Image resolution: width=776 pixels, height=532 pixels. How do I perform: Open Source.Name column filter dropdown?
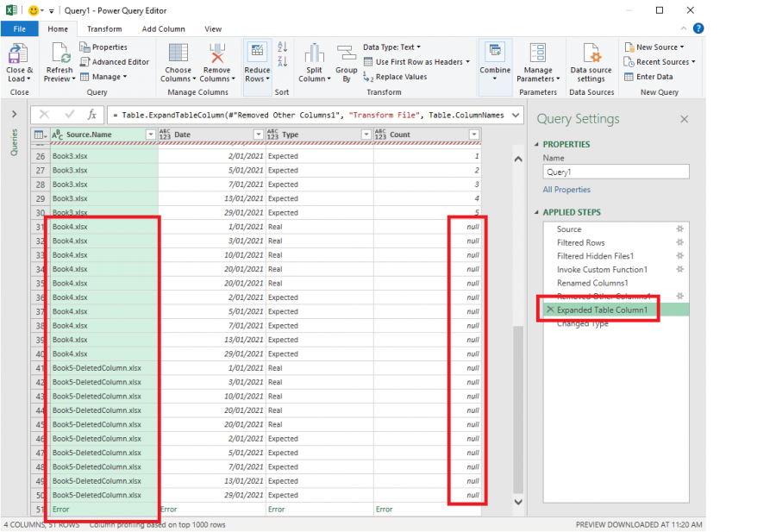pos(150,135)
